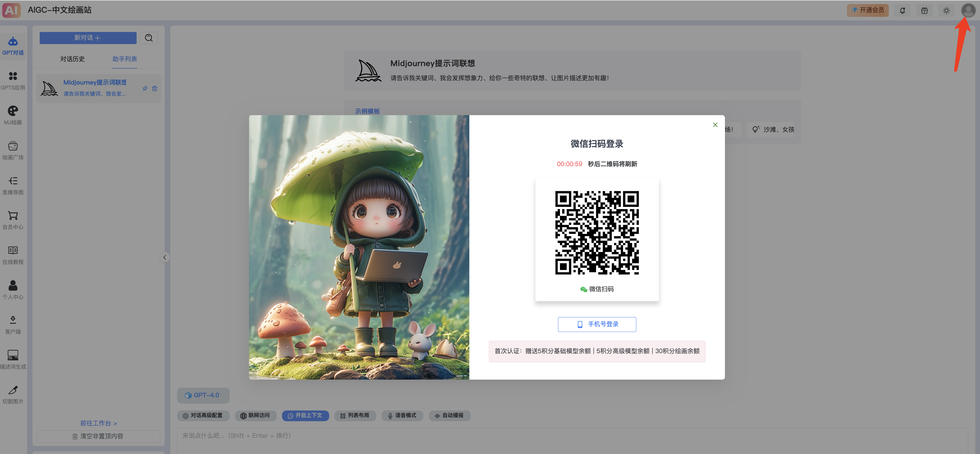Screen dimensions: 980x454
Task: Click the WeChat QR code
Action: [x=597, y=233]
